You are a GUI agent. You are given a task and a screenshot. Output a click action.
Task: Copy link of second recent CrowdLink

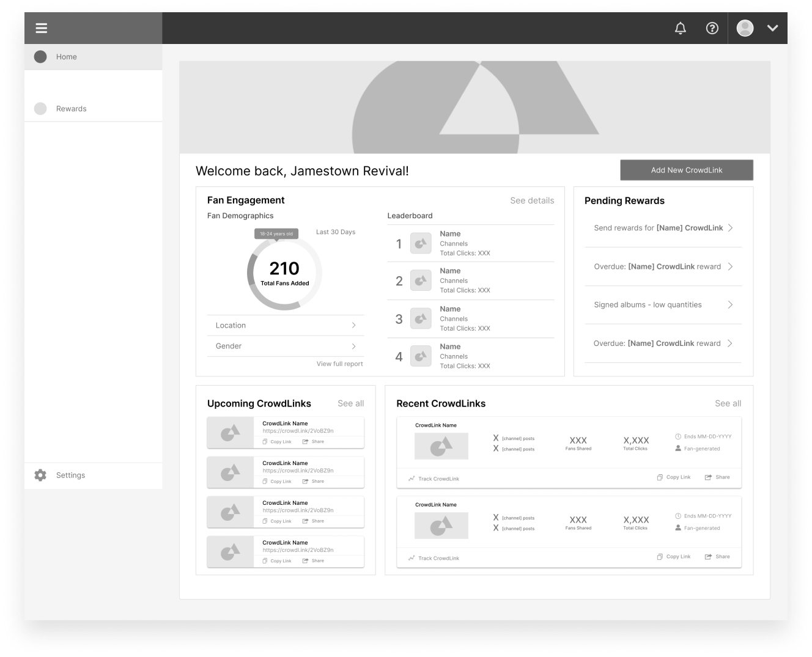673,557
